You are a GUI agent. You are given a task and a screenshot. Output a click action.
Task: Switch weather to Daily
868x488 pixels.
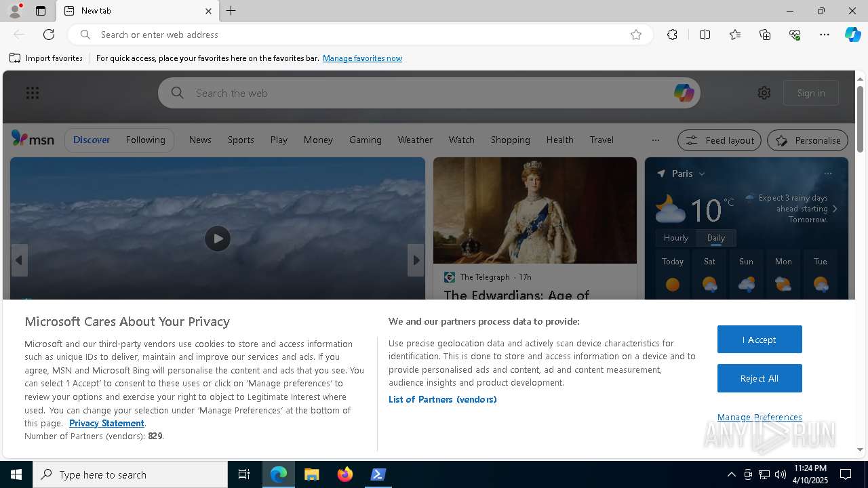click(x=716, y=238)
